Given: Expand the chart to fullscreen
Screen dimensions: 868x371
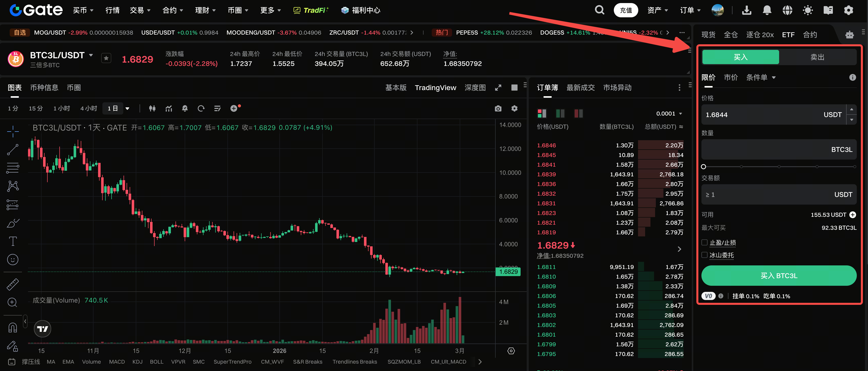Looking at the screenshot, I should tap(498, 88).
